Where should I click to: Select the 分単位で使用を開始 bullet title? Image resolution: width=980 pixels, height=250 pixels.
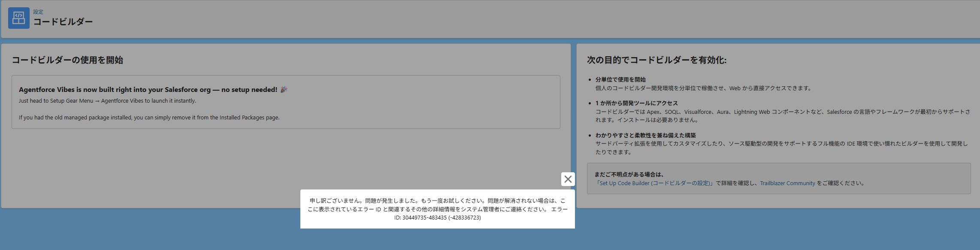coord(620,80)
